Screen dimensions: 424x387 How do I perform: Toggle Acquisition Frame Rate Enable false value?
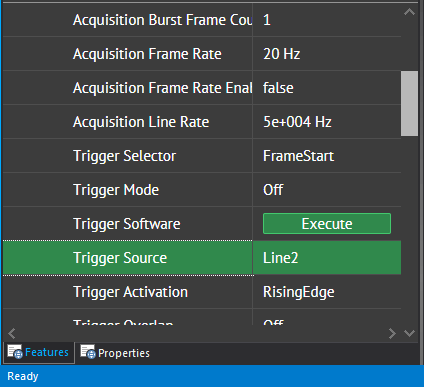(x=327, y=88)
